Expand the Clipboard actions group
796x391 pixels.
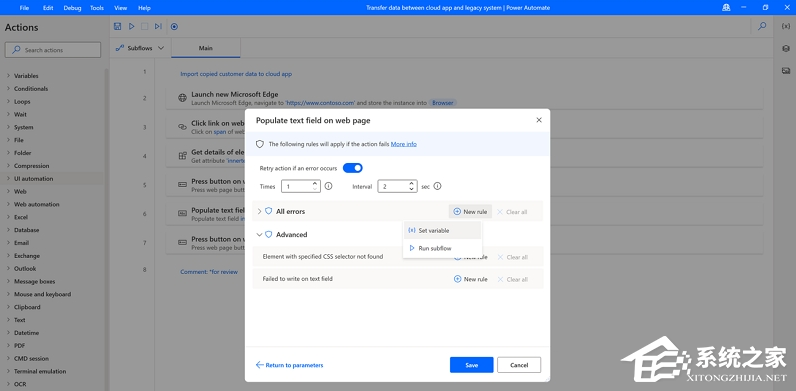[8, 307]
